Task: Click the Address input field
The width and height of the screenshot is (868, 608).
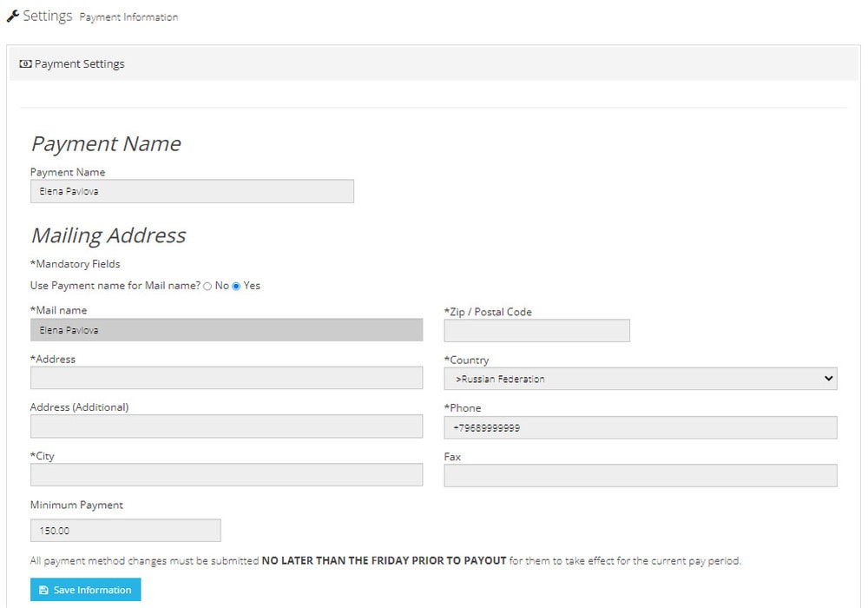Action: pyautogui.click(x=227, y=378)
